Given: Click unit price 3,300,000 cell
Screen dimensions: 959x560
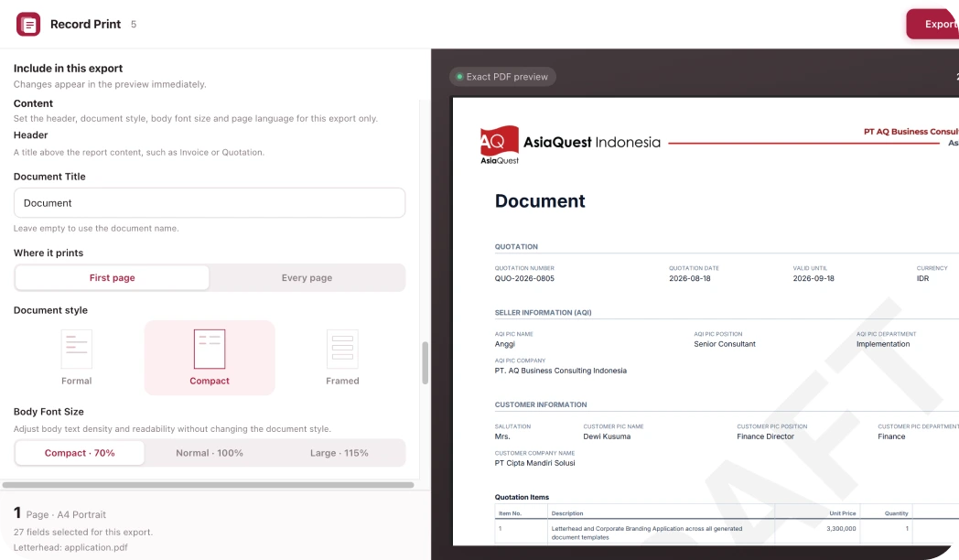Looking at the screenshot, I should (841, 528).
